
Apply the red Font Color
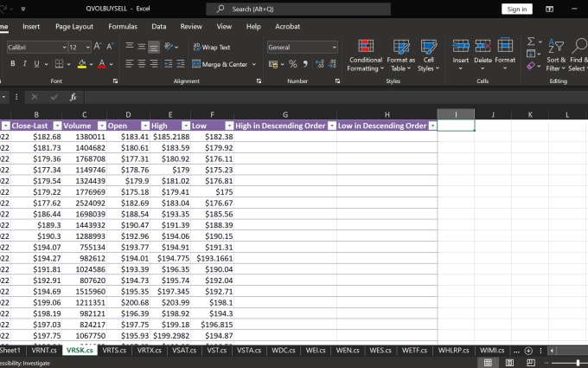102,64
